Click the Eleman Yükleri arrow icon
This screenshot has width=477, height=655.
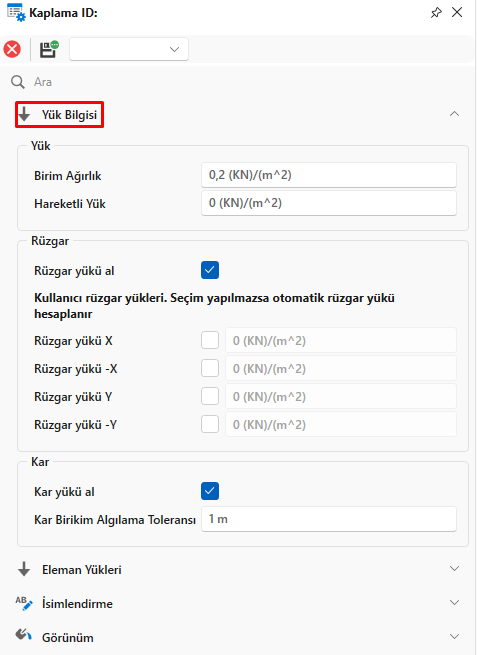[24, 569]
